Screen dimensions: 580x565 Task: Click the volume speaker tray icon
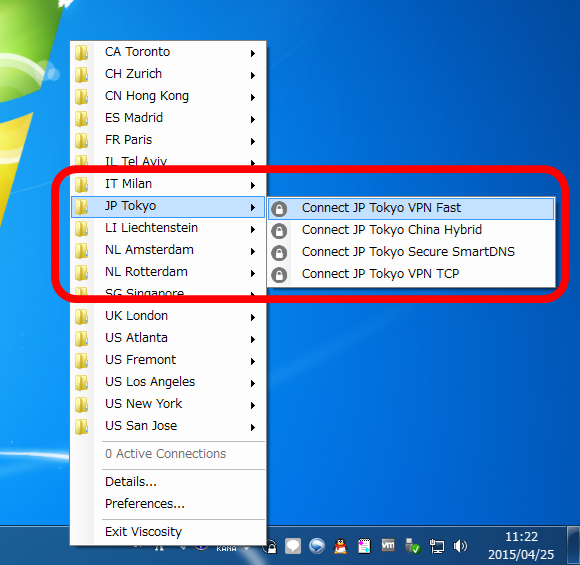tap(460, 546)
